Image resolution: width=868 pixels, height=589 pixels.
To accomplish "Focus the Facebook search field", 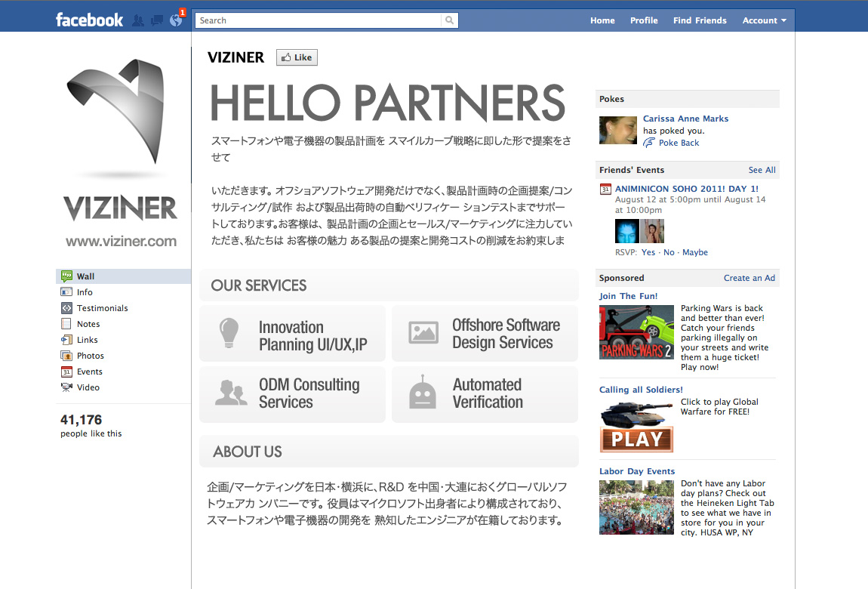I will pos(319,20).
